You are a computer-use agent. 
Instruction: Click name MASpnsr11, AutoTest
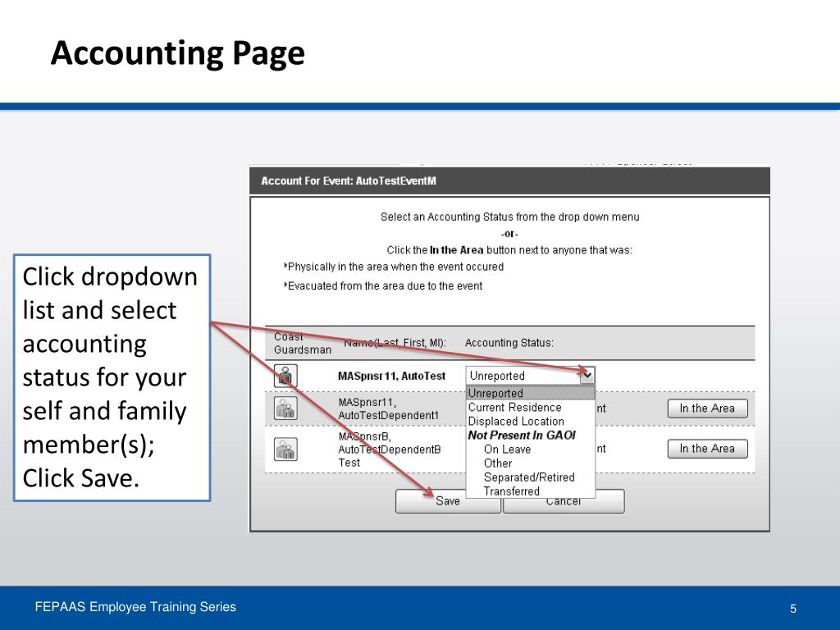click(x=391, y=376)
